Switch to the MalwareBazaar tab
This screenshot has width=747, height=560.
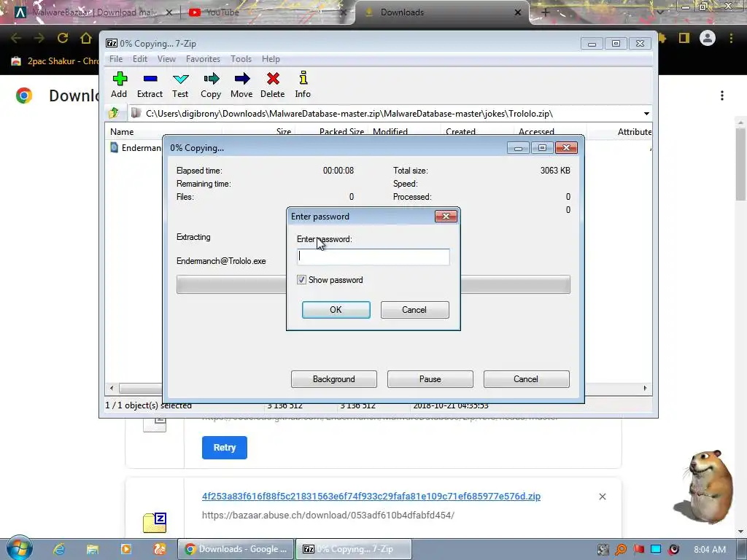click(90, 12)
